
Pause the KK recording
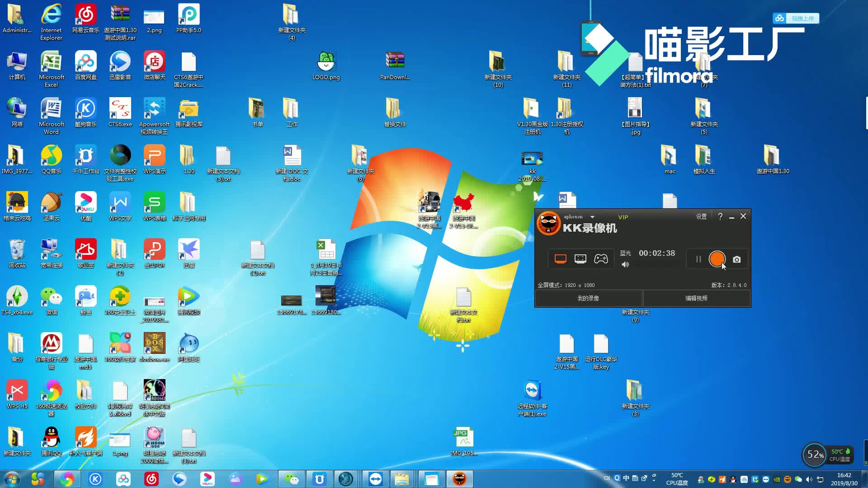698,259
